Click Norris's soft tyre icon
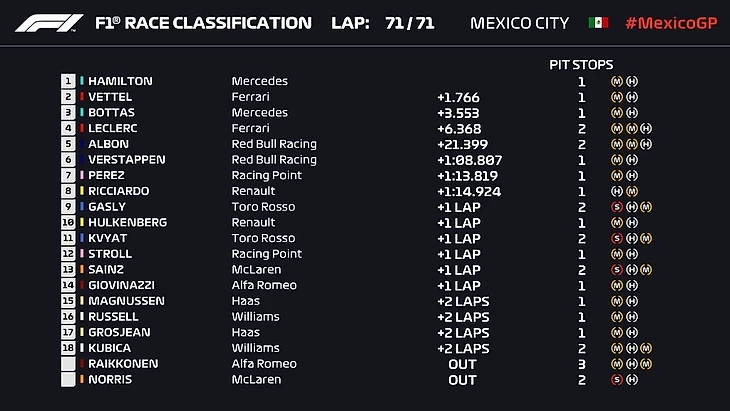730x411 pixels. click(616, 380)
